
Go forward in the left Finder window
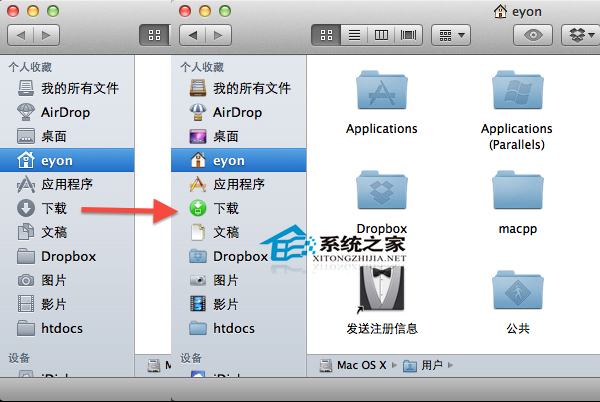tap(47, 36)
